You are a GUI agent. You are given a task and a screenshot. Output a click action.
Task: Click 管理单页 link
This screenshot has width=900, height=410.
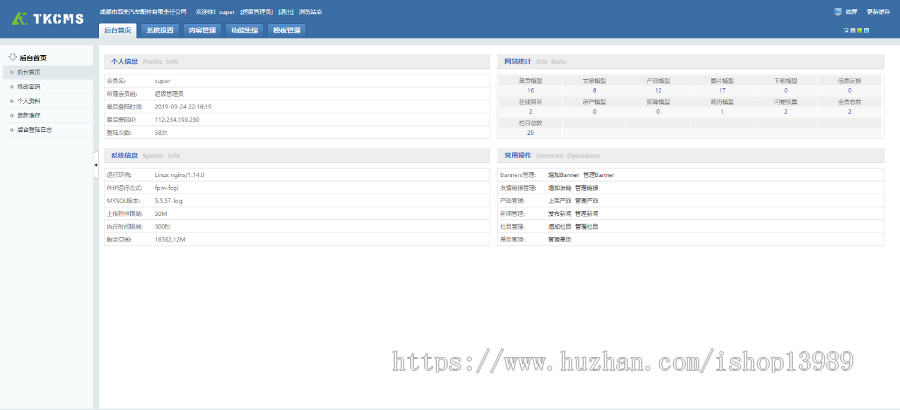[560, 239]
